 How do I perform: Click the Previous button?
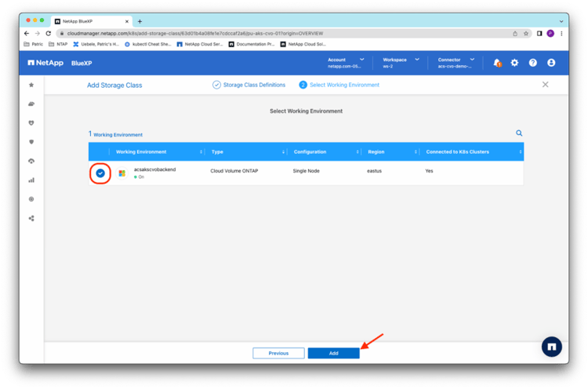click(x=278, y=353)
